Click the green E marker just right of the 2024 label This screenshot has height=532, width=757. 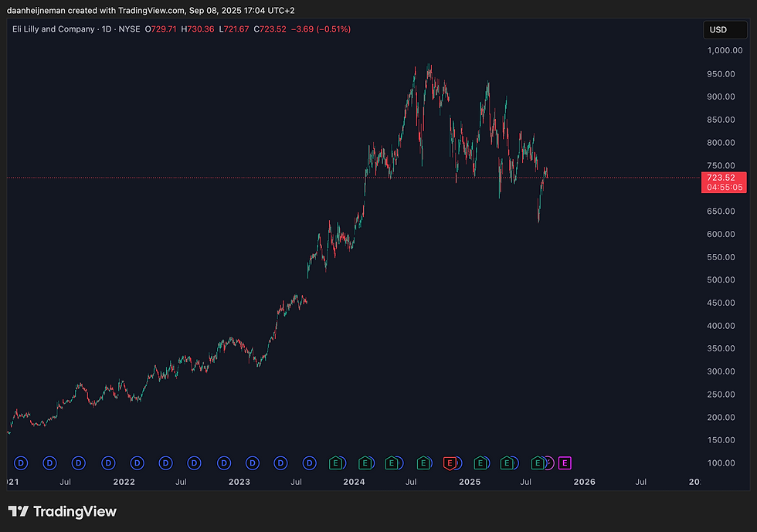click(x=365, y=463)
